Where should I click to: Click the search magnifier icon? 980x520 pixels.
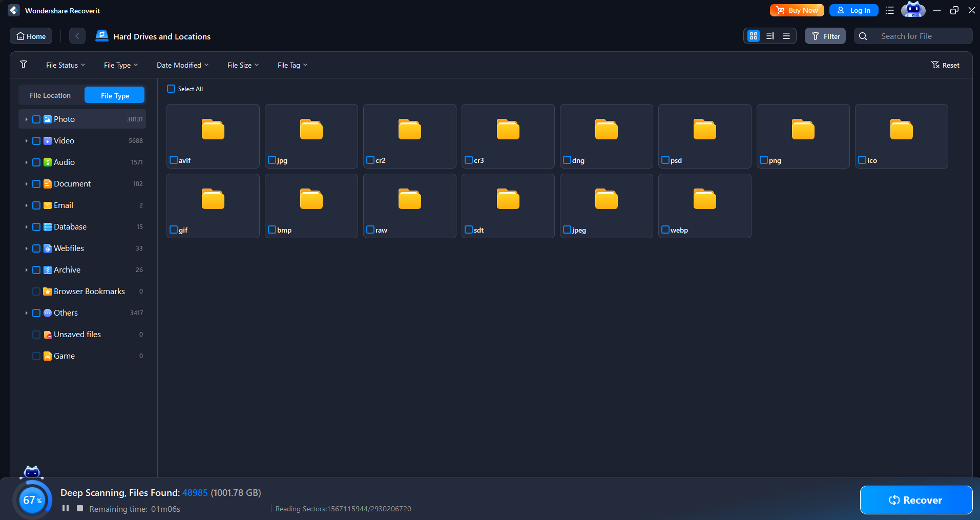(863, 36)
